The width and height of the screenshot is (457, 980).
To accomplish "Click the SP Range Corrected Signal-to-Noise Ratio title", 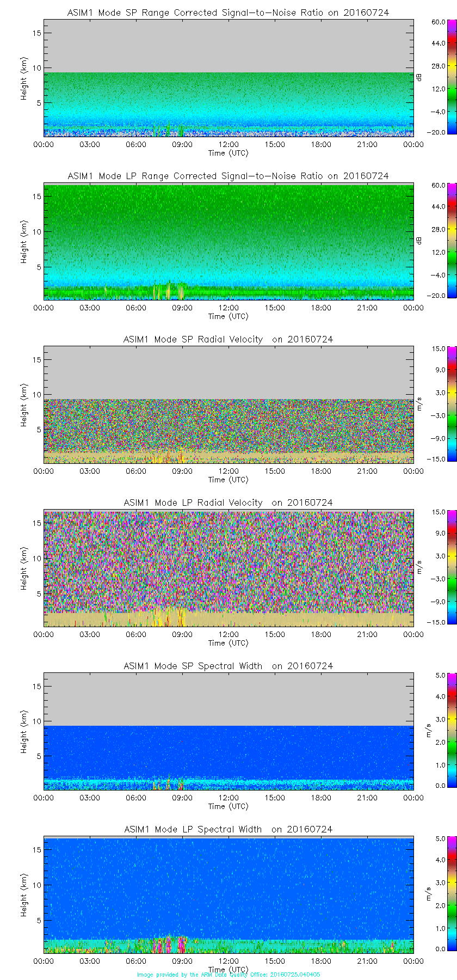I will click(x=228, y=13).
